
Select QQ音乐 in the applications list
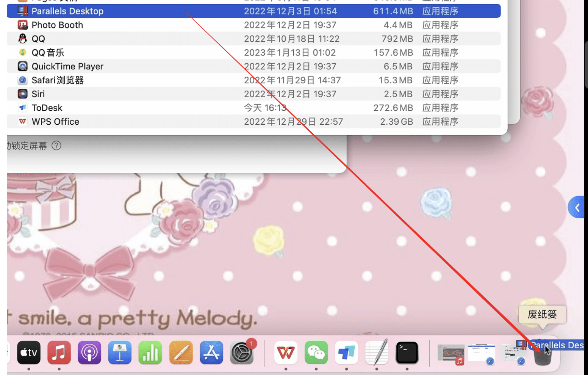click(x=48, y=53)
